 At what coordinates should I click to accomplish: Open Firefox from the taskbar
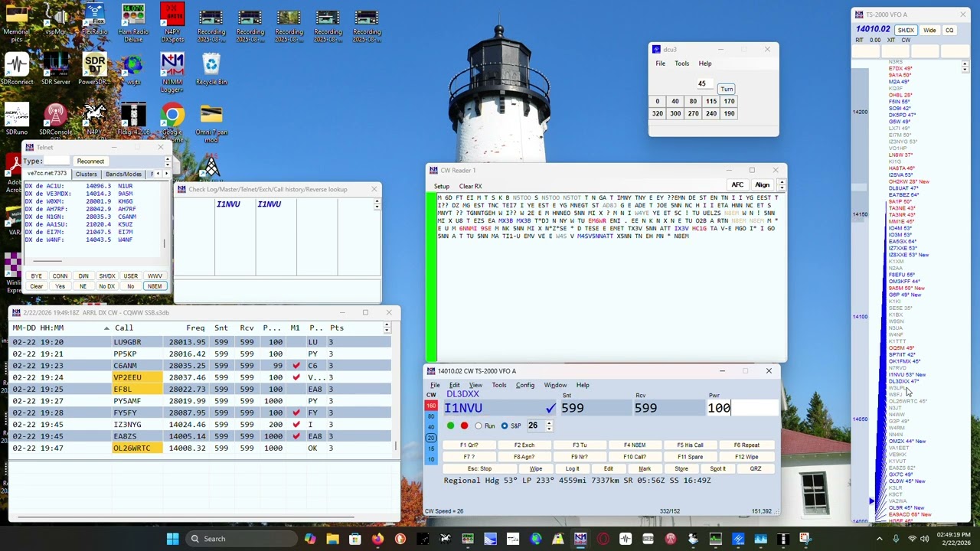tap(377, 539)
